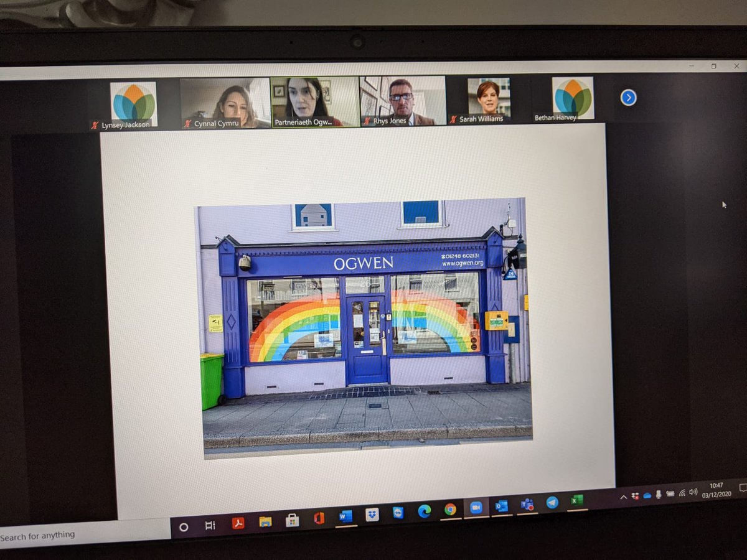Click the OneDrive cloud tray icon

(x=647, y=495)
